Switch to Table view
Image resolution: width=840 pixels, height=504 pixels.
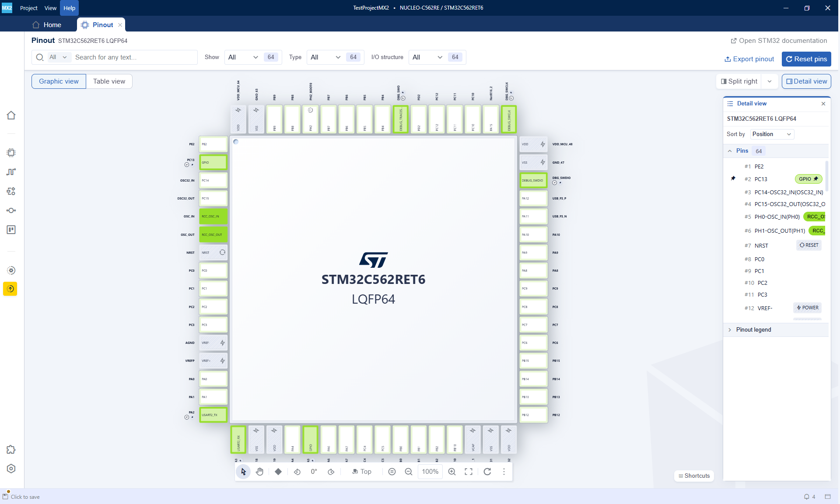109,81
